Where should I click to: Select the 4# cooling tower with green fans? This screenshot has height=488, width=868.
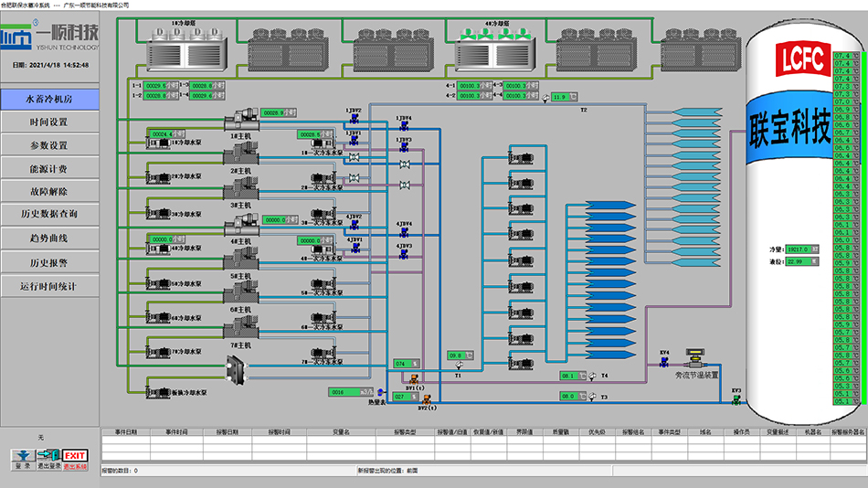coord(495,48)
